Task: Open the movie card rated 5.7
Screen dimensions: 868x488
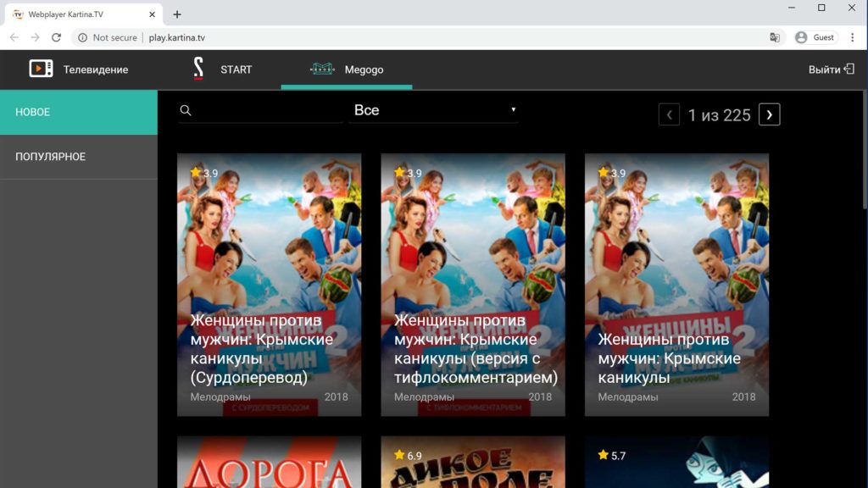Action: tap(676, 462)
